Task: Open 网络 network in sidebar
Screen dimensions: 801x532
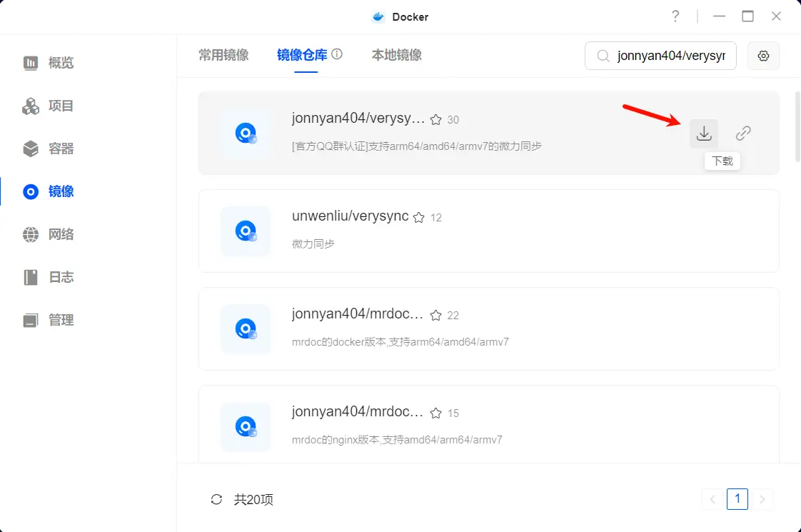Action: pos(49,234)
